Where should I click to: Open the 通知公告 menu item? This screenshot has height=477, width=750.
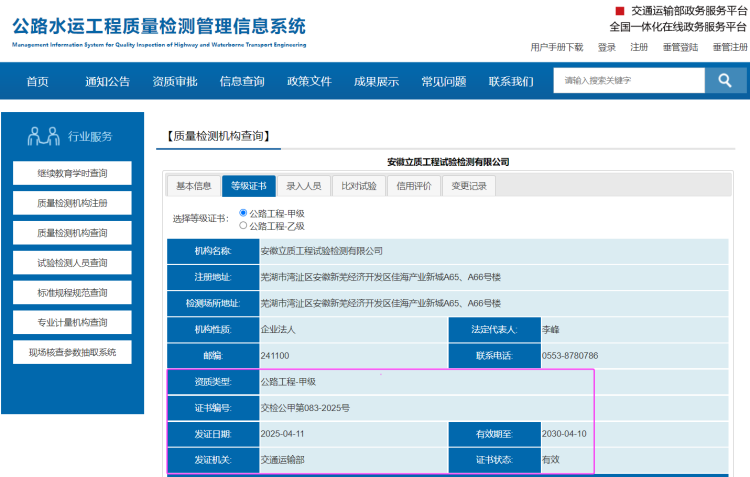click(x=108, y=81)
